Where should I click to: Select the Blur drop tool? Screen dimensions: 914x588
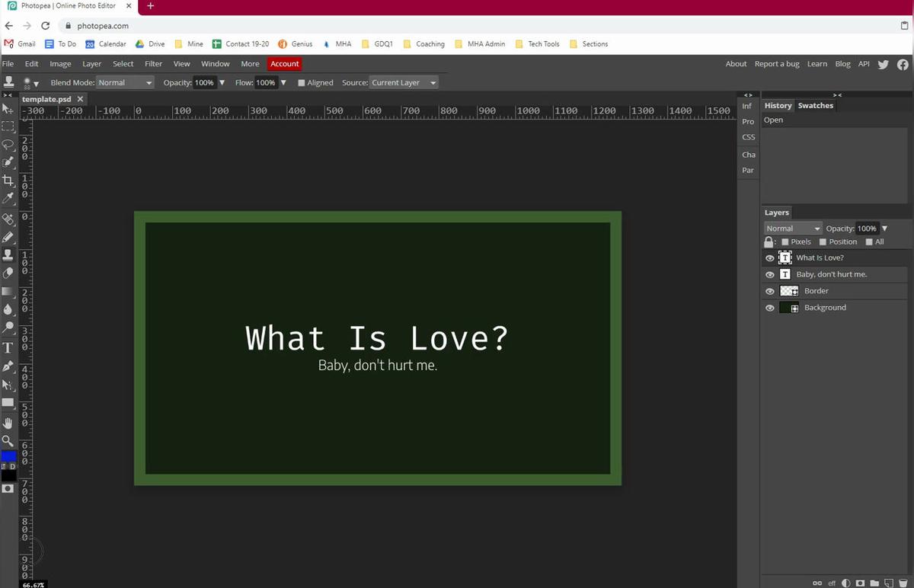pos(8,309)
